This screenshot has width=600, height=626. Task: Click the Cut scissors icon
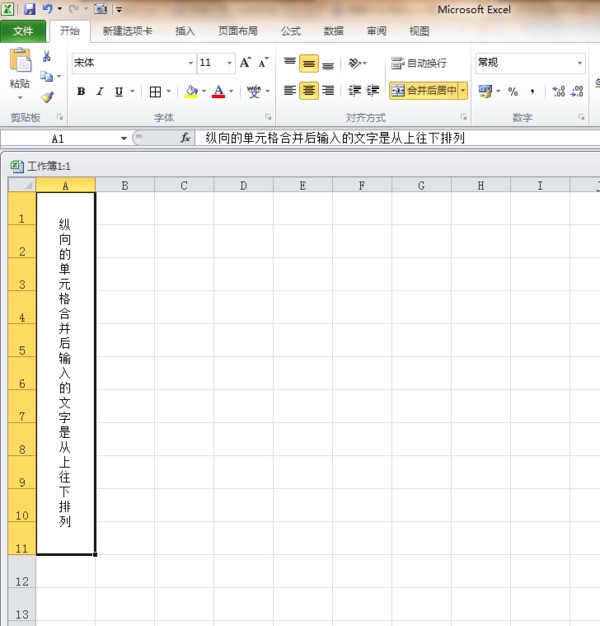(46, 57)
